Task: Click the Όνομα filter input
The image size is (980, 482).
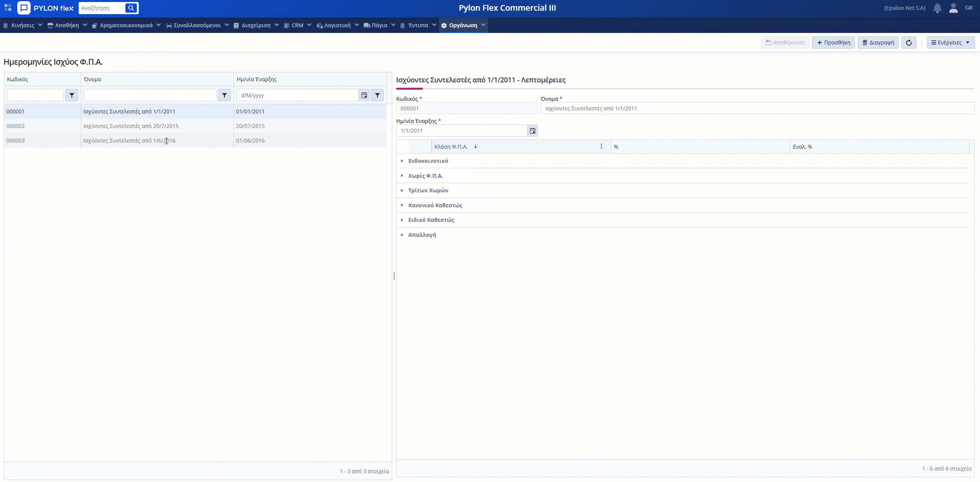Action: 150,95
